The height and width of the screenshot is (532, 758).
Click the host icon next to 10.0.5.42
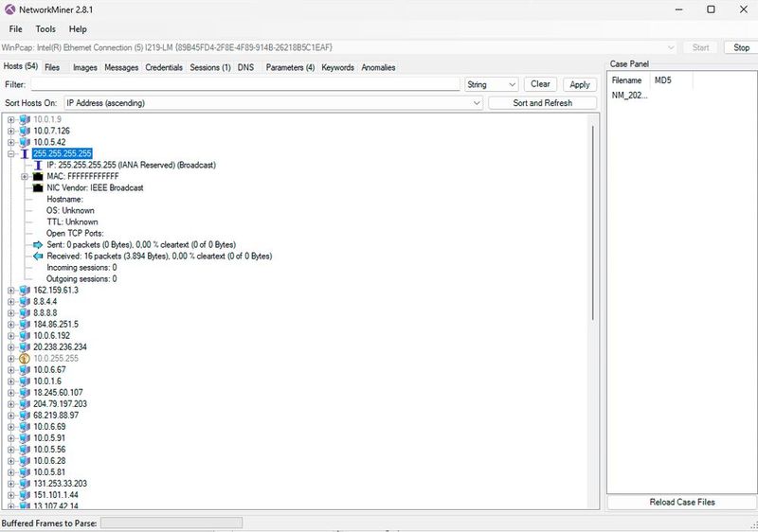pyautogui.click(x=25, y=142)
